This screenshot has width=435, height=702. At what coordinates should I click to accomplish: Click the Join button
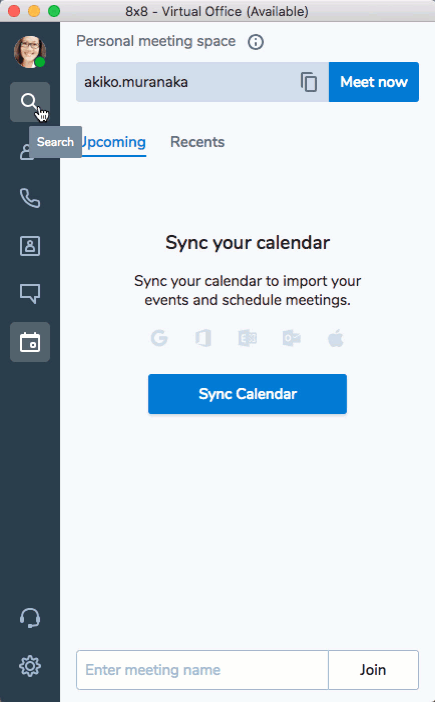[x=373, y=670]
